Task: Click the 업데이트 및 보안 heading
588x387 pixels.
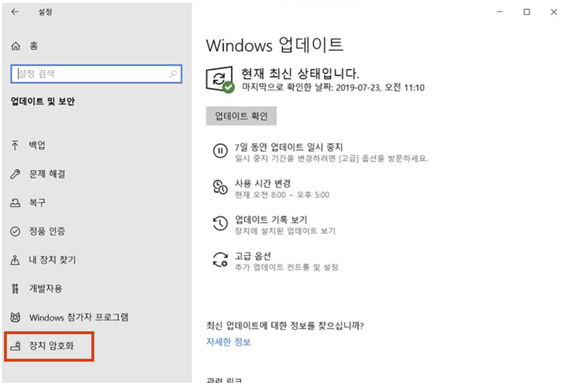Action: pos(43,101)
